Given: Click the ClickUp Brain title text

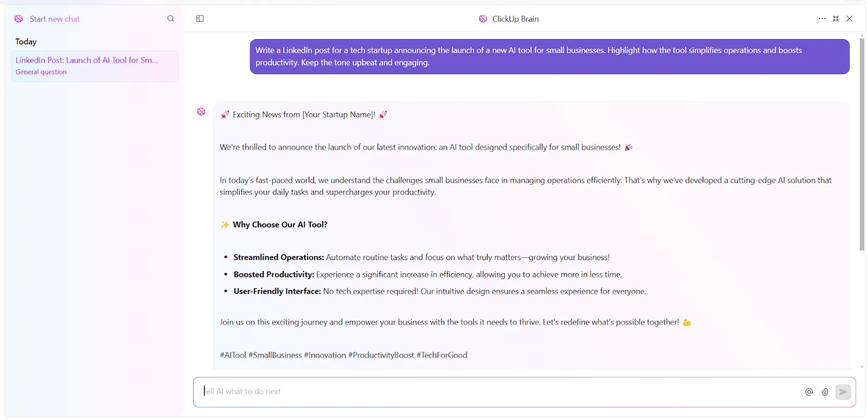Looking at the screenshot, I should pyautogui.click(x=515, y=18).
